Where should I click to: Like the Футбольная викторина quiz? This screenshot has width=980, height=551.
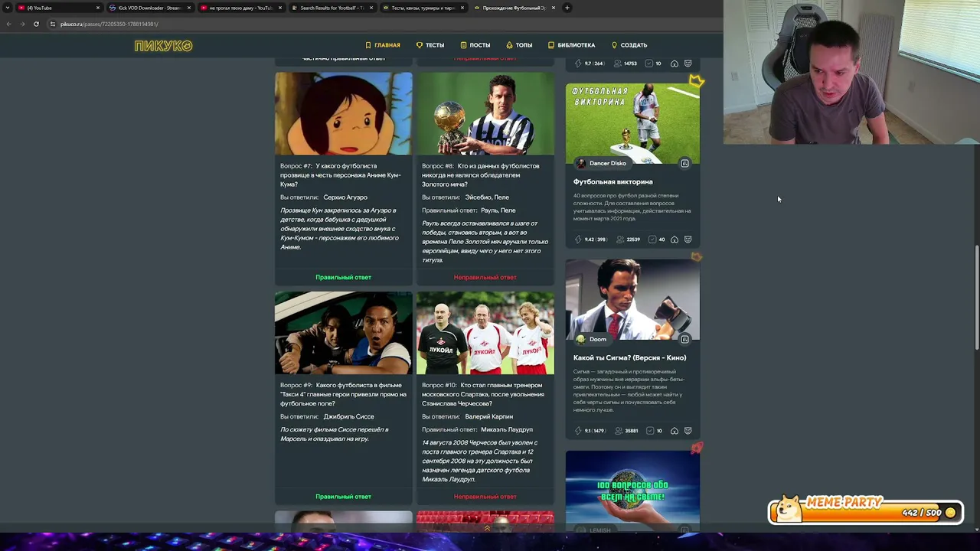(x=675, y=240)
